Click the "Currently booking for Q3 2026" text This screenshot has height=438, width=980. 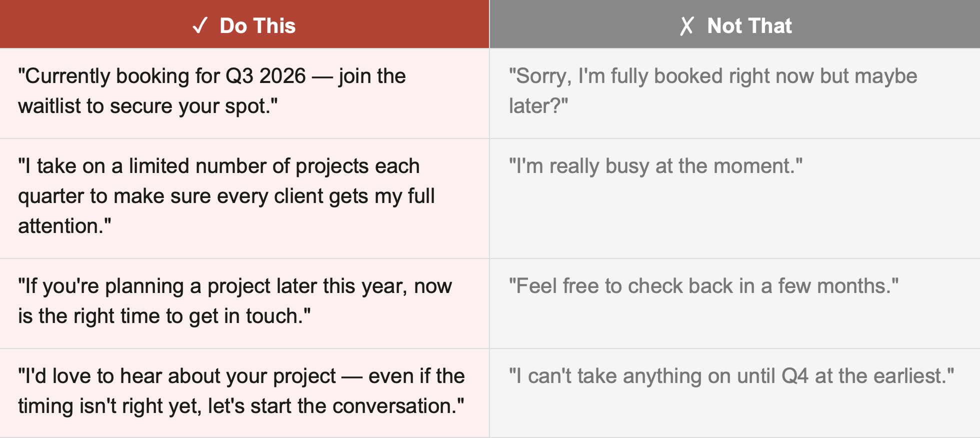click(162, 76)
